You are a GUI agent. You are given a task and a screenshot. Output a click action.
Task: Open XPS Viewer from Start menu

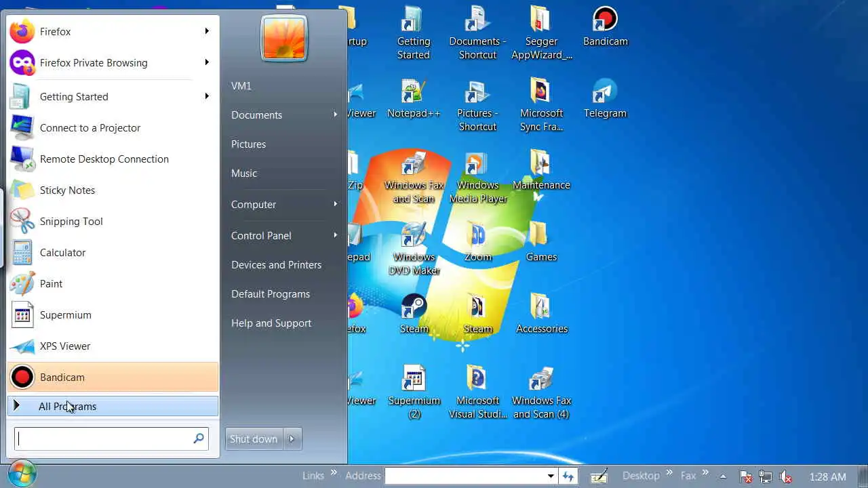pyautogui.click(x=113, y=346)
